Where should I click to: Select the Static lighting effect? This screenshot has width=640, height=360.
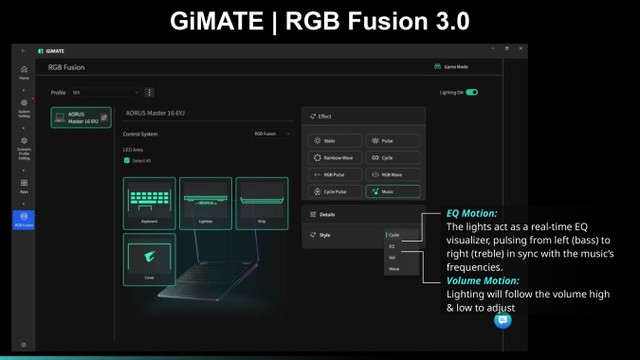tap(335, 141)
